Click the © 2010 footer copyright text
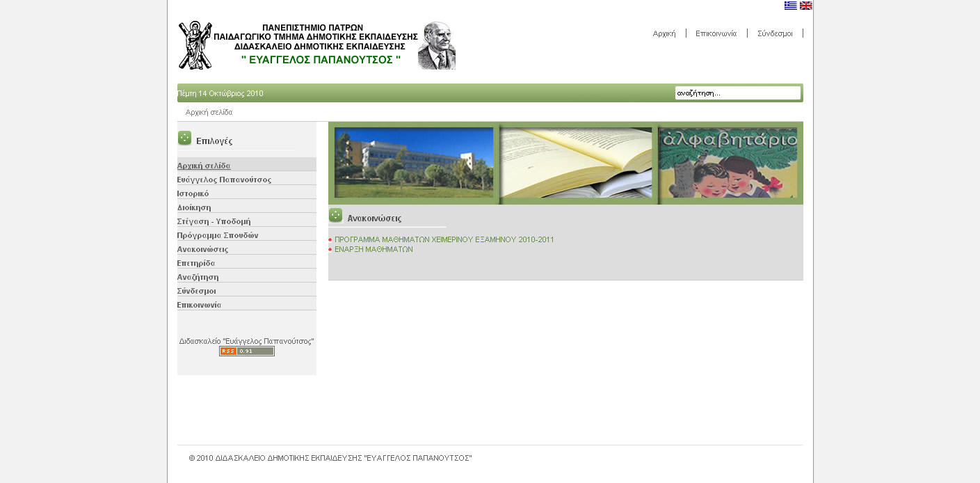The image size is (980, 483). pos(330,458)
